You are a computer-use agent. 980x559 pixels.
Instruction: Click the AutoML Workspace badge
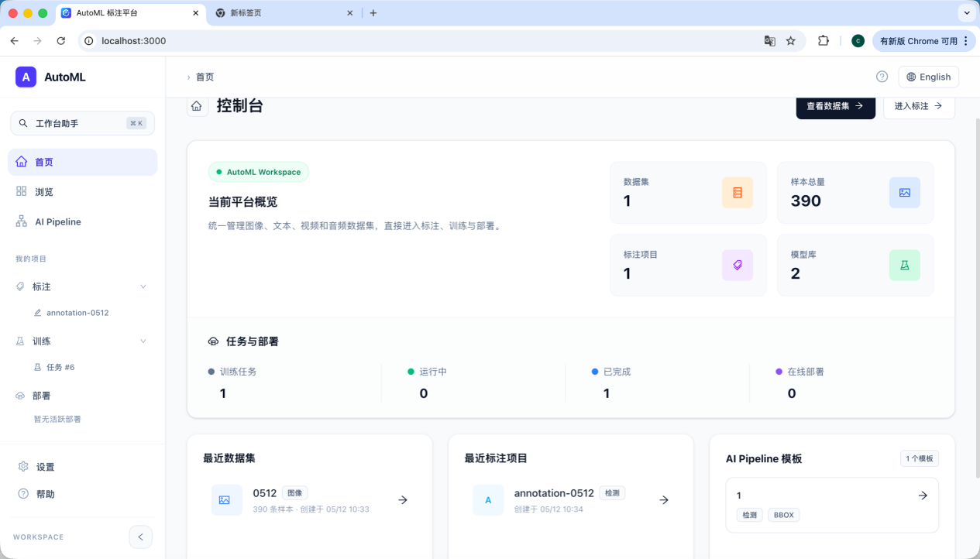[259, 172]
